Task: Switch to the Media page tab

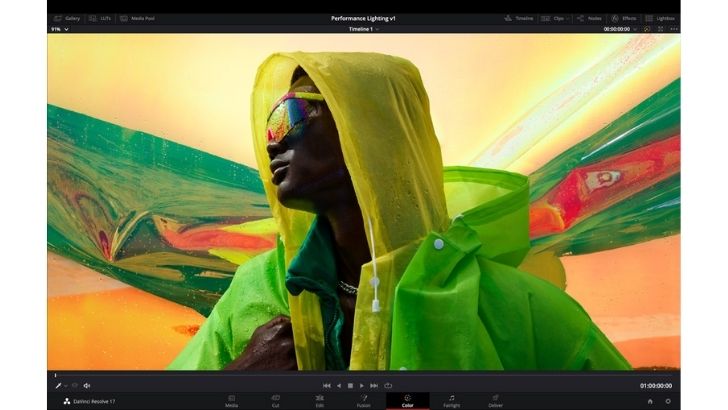Action: 231,400
